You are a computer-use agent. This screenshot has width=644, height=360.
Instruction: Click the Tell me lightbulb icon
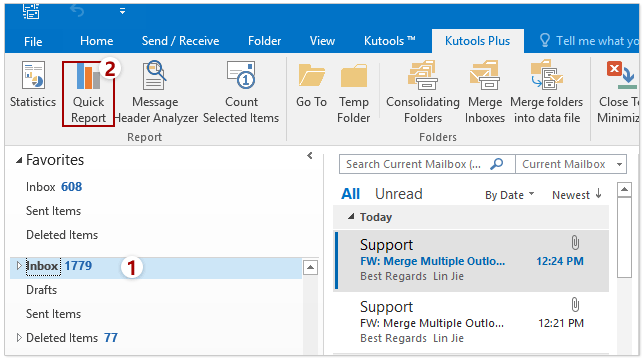click(545, 40)
